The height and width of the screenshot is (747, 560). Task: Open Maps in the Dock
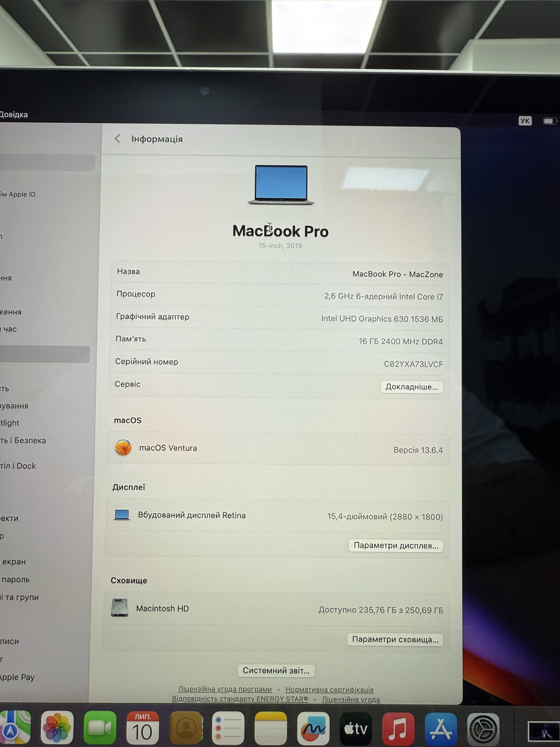[15, 727]
